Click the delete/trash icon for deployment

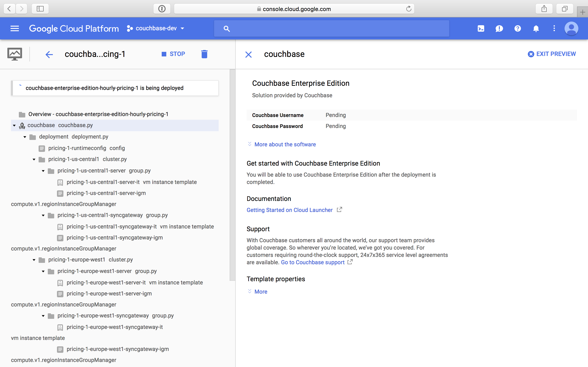(204, 54)
